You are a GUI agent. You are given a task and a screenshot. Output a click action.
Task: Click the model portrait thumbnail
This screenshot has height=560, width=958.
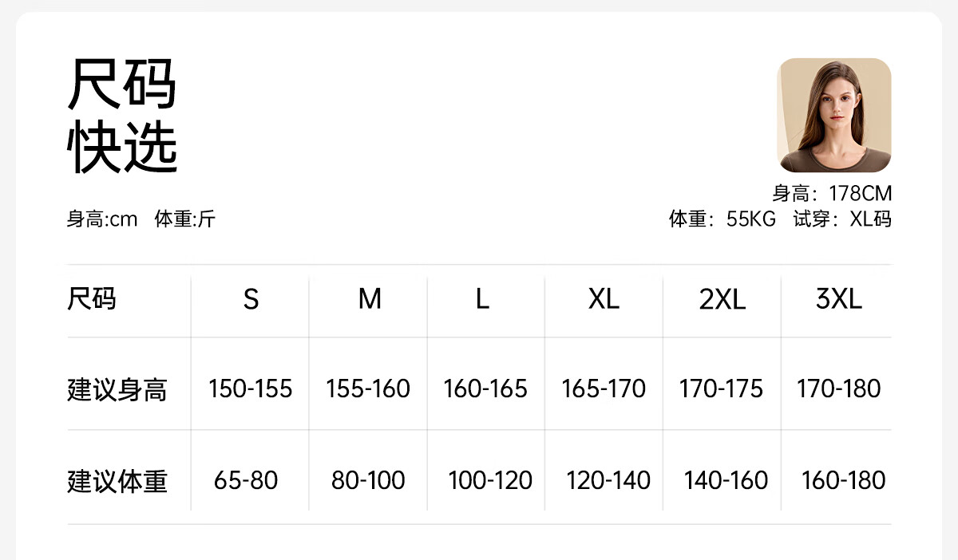point(834,115)
